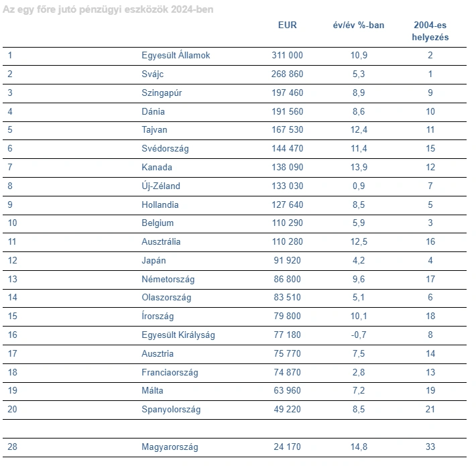Image resolution: width=476 pixels, height=466 pixels.
Task: Click the Málta EUR figure 63 960
Action: [x=287, y=390]
